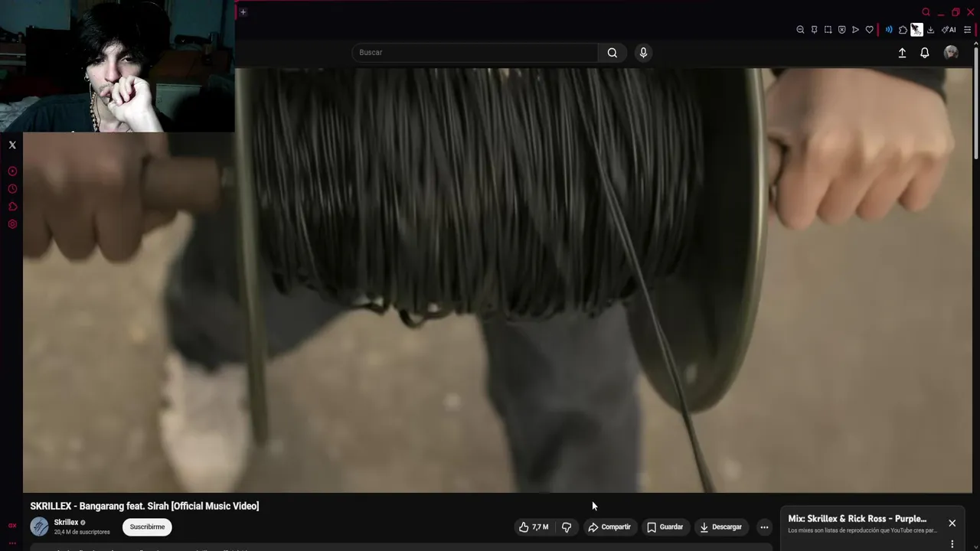This screenshot has width=980, height=551.
Task: Open the sidebar three-dots menu
Action: click(12, 543)
